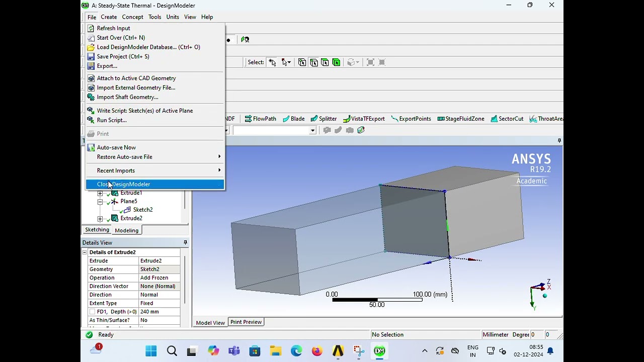Viewport: 644px width, 362px height.
Task: Click the Blade tool
Action: tap(293, 119)
